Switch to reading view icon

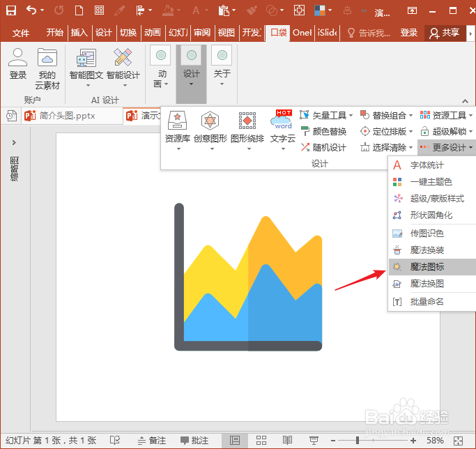pos(287,440)
